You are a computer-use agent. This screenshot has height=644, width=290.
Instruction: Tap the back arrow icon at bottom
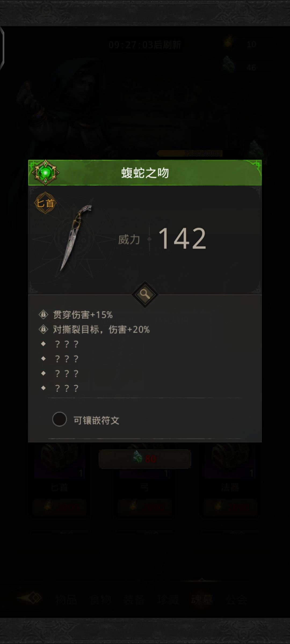point(30,598)
